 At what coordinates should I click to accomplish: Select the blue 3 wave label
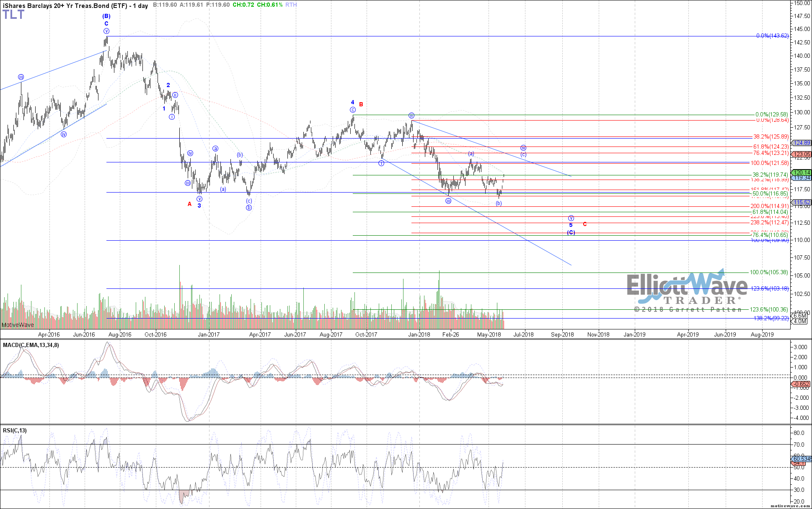coord(199,206)
